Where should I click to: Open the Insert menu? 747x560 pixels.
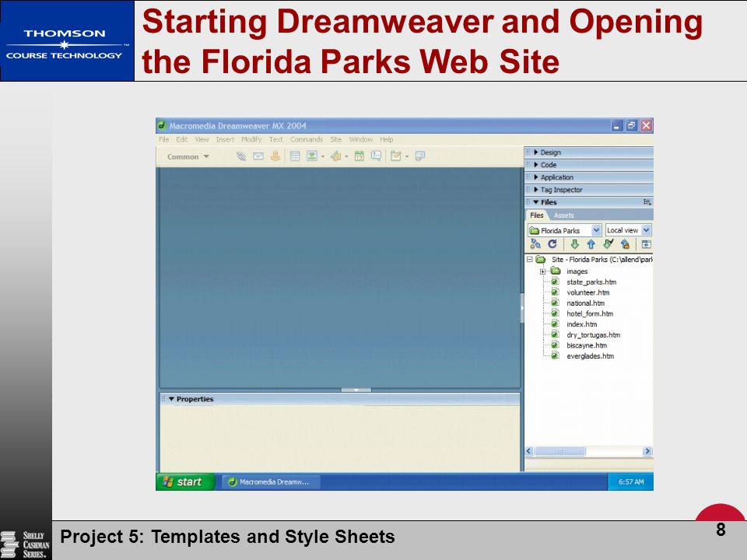pyautogui.click(x=225, y=139)
